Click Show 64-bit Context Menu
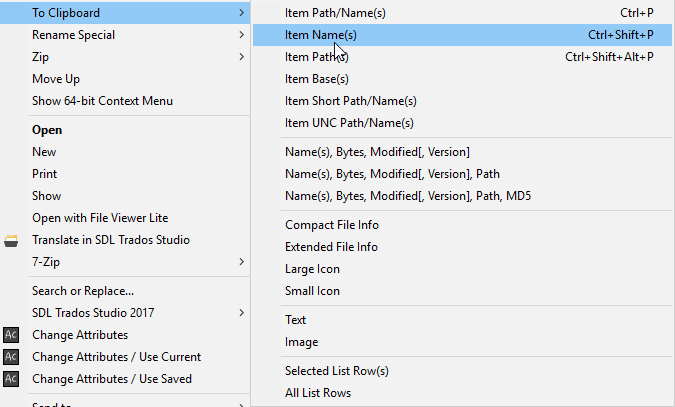Image resolution: width=675 pixels, height=407 pixels. [102, 101]
